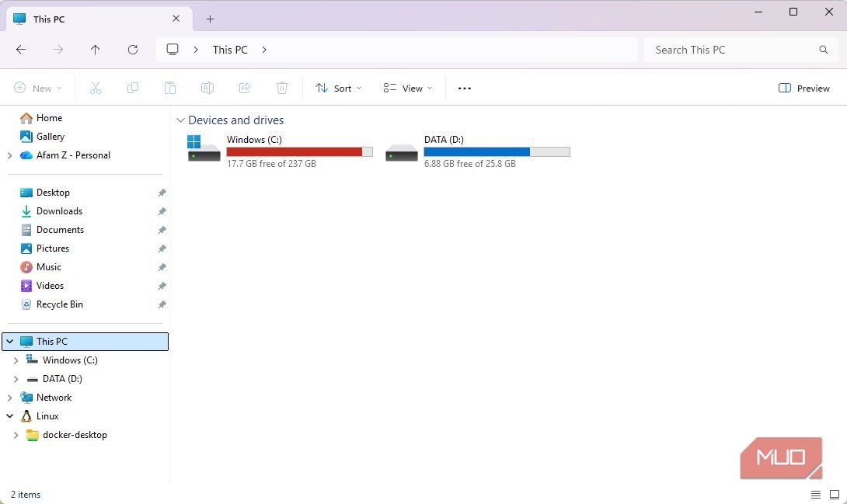
Task: Click the Delete trash icon
Action: [282, 88]
